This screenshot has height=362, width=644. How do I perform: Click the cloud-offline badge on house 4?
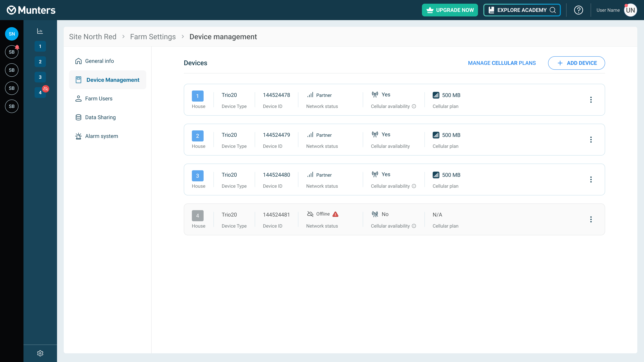(45, 89)
